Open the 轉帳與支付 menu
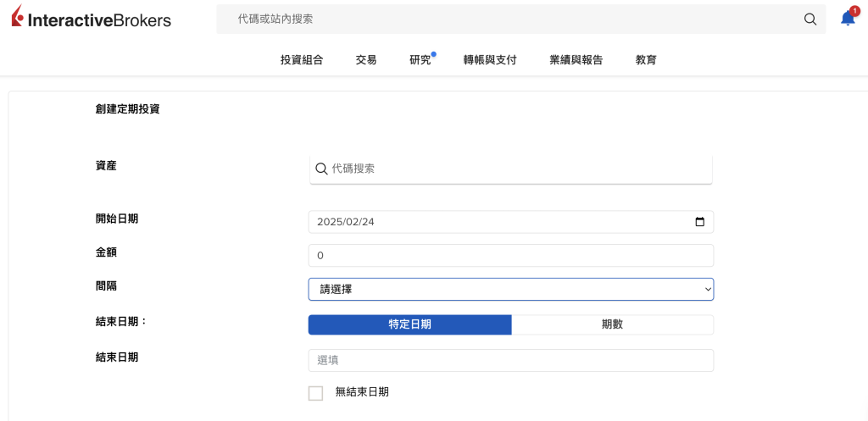 (490, 60)
